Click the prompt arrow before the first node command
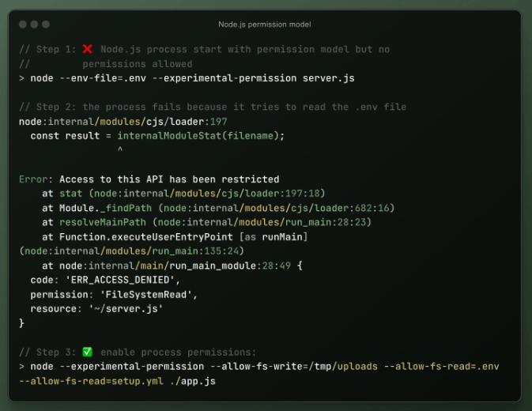This screenshot has height=411, width=532. coord(22,78)
